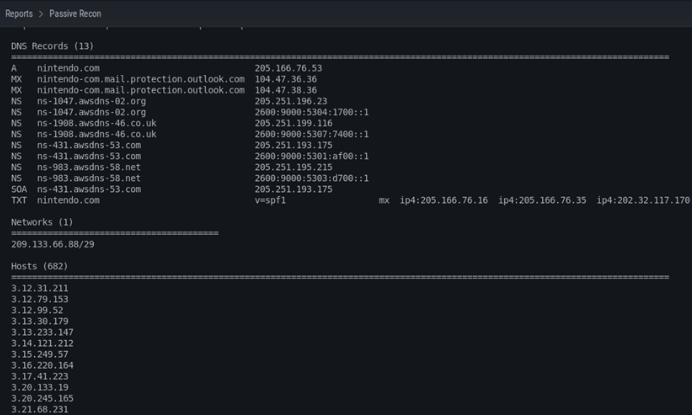
Task: Click IPv6 2600:9000:5303:d700::1
Action: coord(312,178)
